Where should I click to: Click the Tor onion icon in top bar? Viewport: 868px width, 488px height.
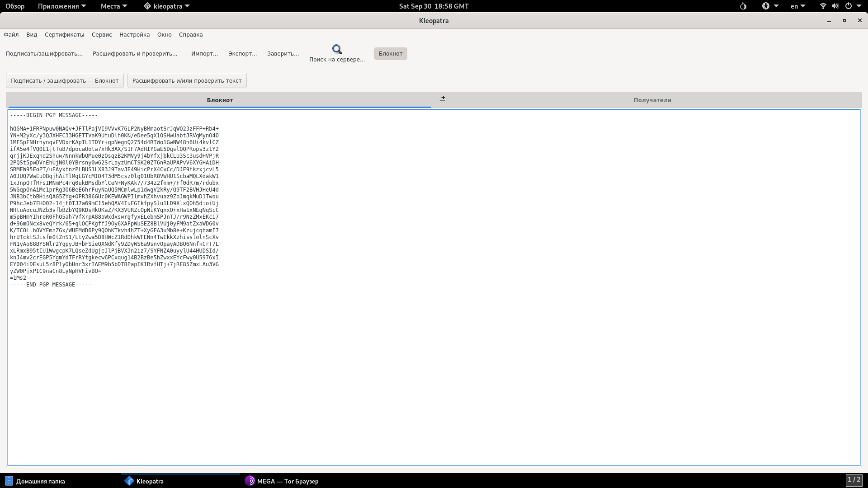click(x=743, y=6)
